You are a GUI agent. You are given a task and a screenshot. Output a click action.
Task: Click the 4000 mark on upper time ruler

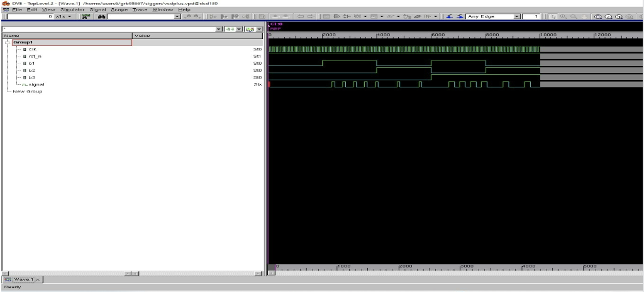(x=384, y=35)
